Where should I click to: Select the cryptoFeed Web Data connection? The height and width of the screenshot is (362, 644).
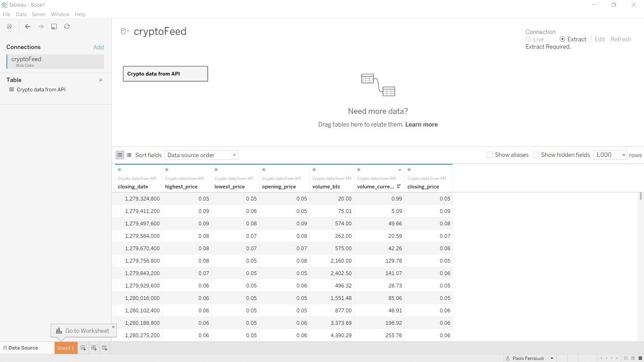point(55,62)
